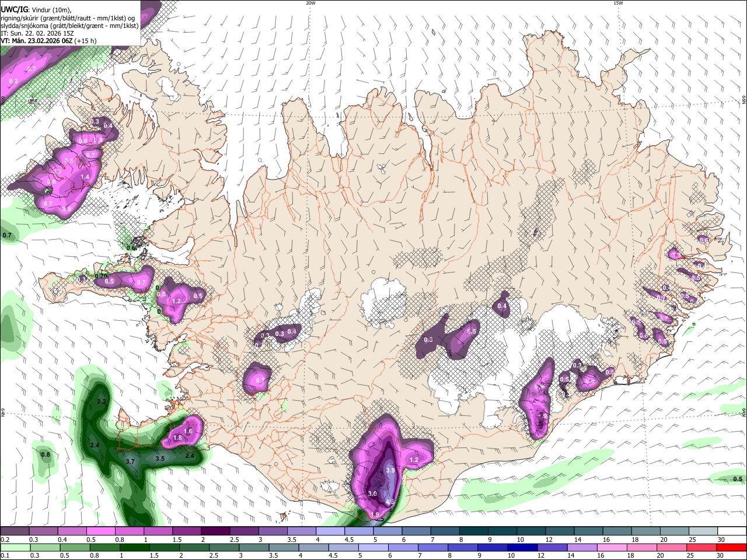
Task: Click the 'VT: Mán. 23.02.2026 06Z (+15 h)' line
Action: [x=48, y=41]
